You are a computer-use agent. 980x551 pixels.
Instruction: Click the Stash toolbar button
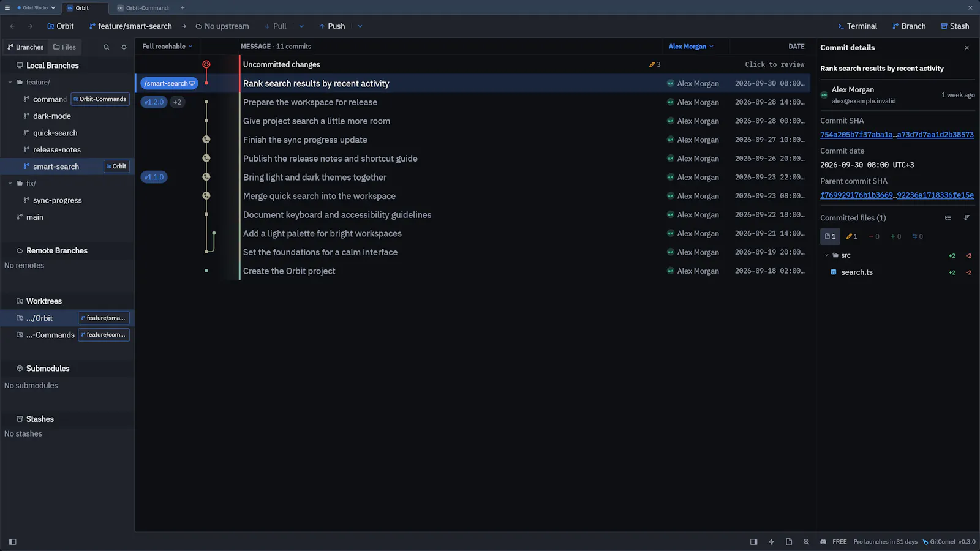coord(955,26)
